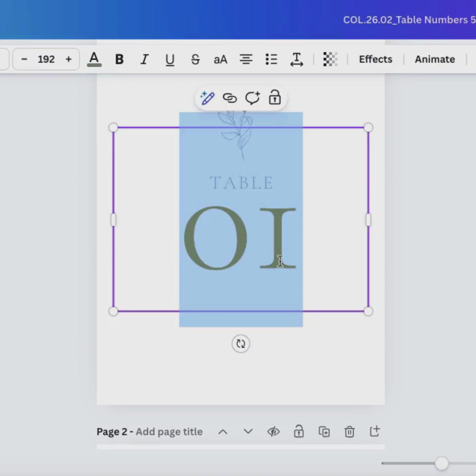The width and height of the screenshot is (476, 476).
Task: Click the Magic Write pencil icon
Action: [x=208, y=98]
